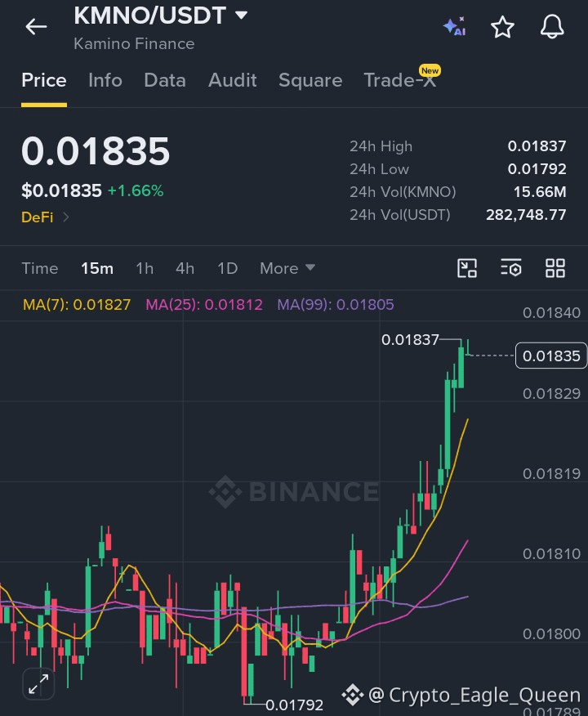This screenshot has width=588, height=716.
Task: Add KMNO to favorites with star icon
Action: (502, 27)
